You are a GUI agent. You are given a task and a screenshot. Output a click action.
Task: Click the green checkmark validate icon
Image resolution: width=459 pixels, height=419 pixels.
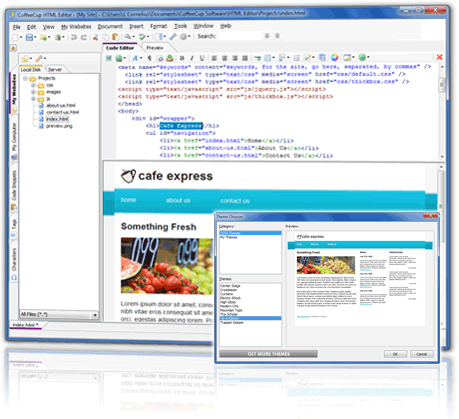click(x=142, y=37)
